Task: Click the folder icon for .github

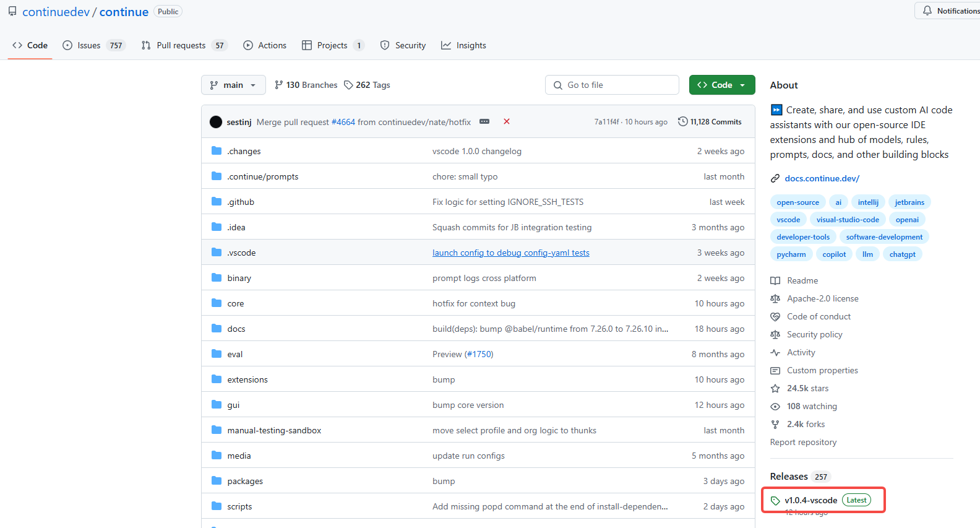Action: click(x=217, y=202)
